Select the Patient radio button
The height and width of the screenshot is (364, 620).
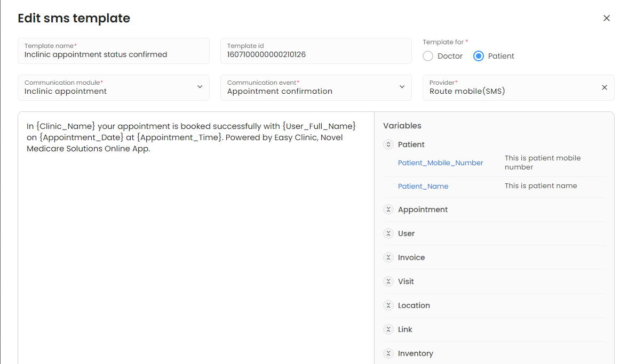click(x=479, y=56)
